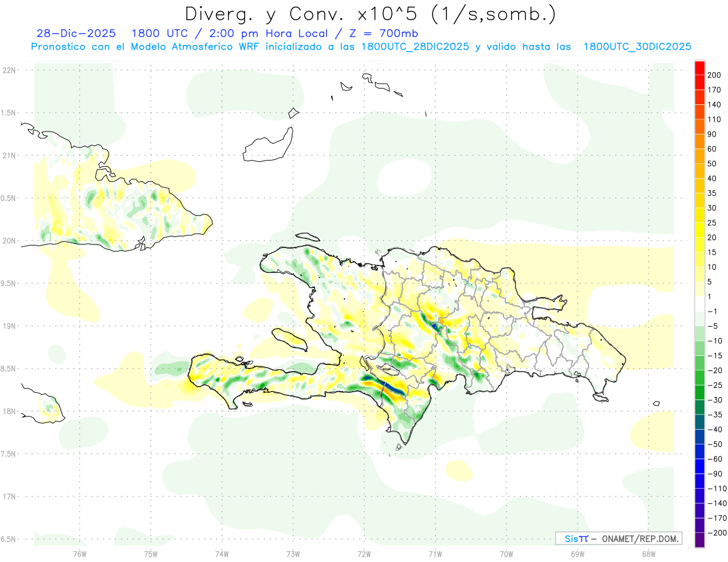Click the '18N' latitude label

point(8,411)
